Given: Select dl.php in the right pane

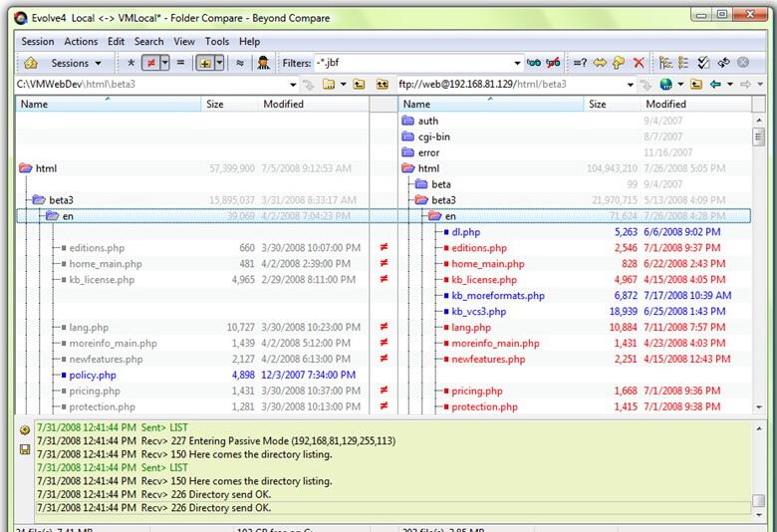Looking at the screenshot, I should click(x=466, y=232).
